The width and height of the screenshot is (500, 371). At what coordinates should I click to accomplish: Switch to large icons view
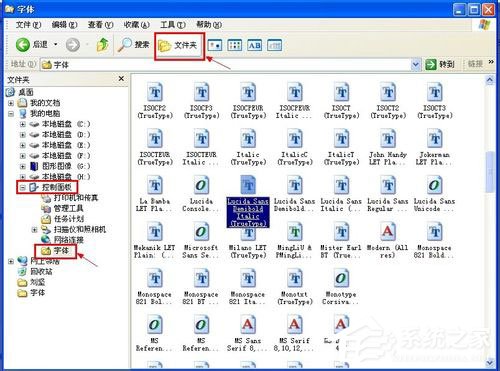pos(215,45)
